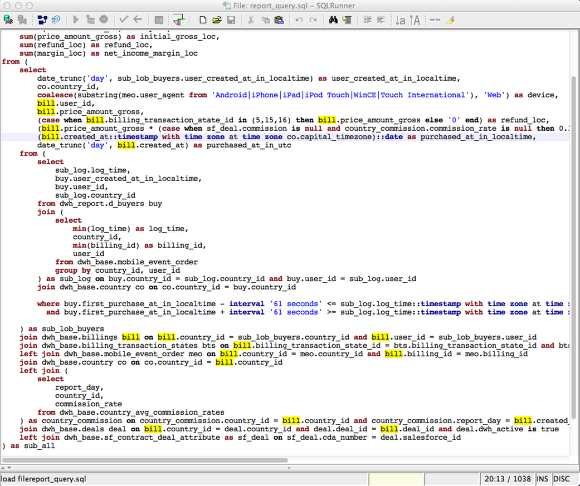This screenshot has width=580, height=486.
Task: Click the connect to database icon
Action: pos(8,20)
